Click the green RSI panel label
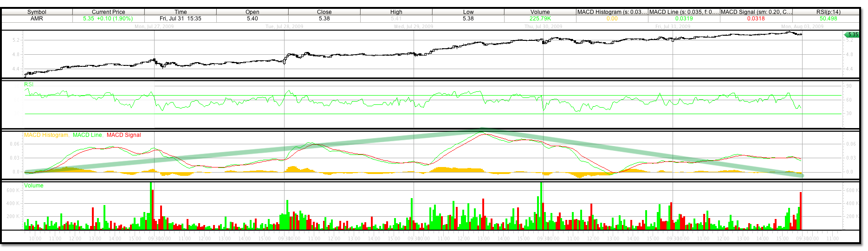Image resolution: width=868 pixels, height=251 pixels. pyautogui.click(x=29, y=84)
